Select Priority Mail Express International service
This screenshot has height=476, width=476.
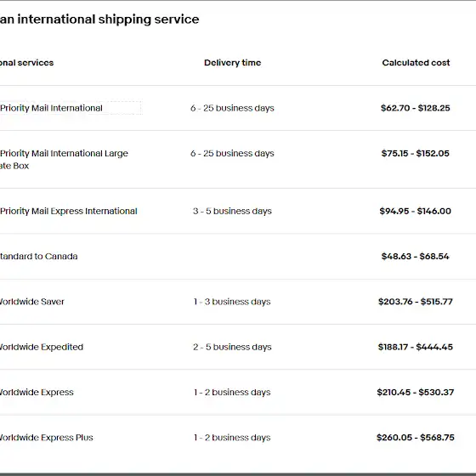(x=238, y=211)
